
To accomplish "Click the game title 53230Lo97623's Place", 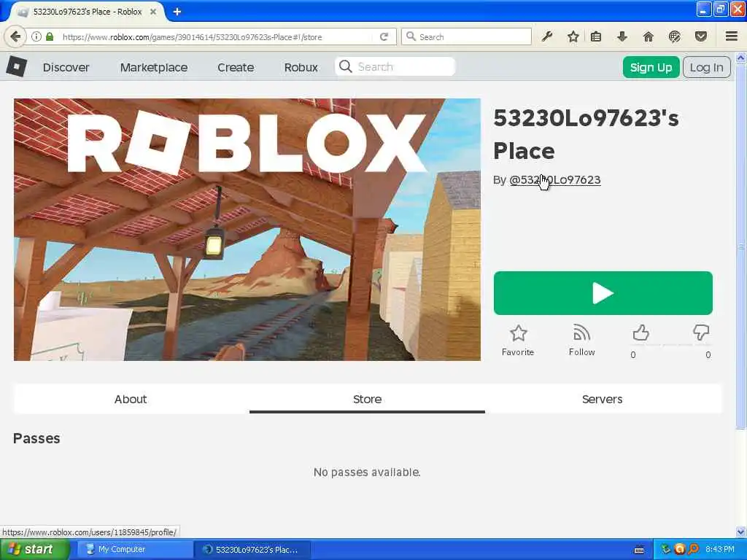I will click(x=586, y=134).
